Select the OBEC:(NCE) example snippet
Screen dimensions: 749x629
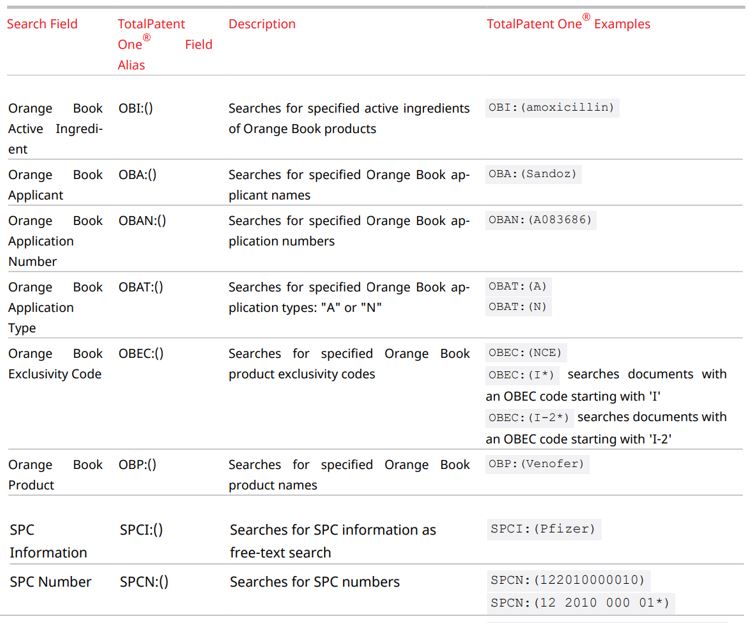pos(525,353)
